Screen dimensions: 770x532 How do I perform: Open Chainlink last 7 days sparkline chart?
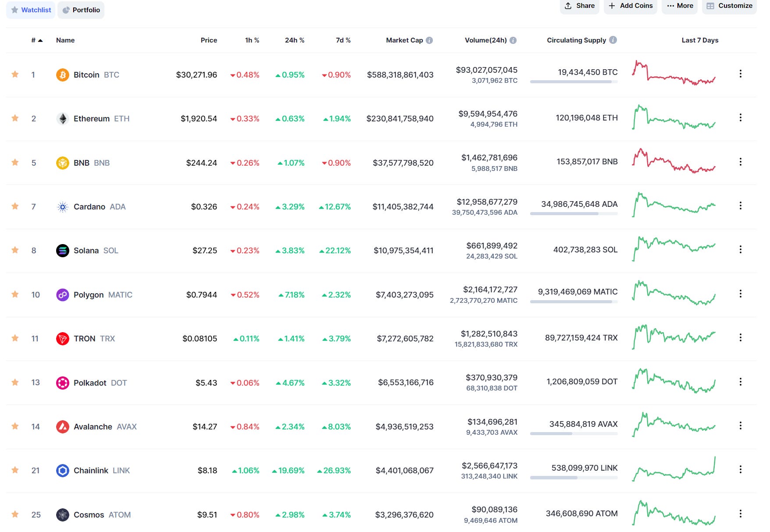(x=674, y=469)
